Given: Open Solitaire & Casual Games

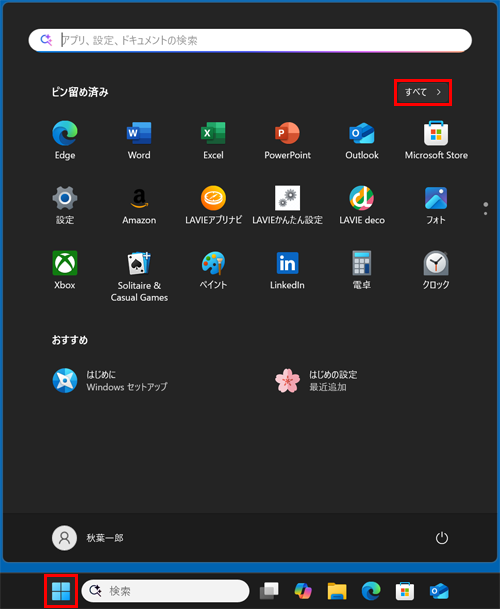Looking at the screenshot, I should click(139, 276).
